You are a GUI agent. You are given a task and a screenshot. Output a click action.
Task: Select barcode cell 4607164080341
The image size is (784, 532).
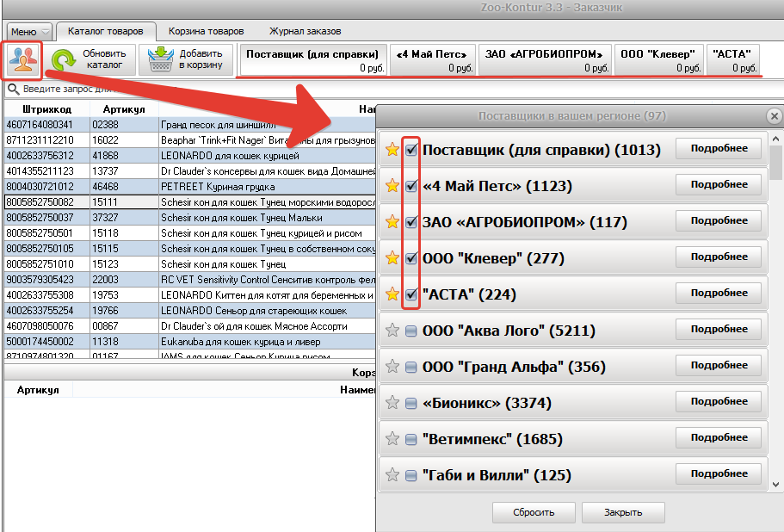click(47, 125)
